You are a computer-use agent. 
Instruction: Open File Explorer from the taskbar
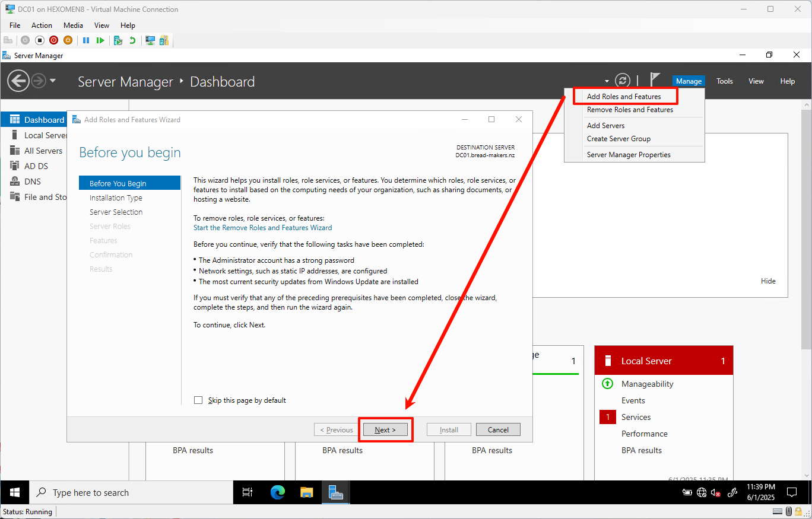[306, 492]
